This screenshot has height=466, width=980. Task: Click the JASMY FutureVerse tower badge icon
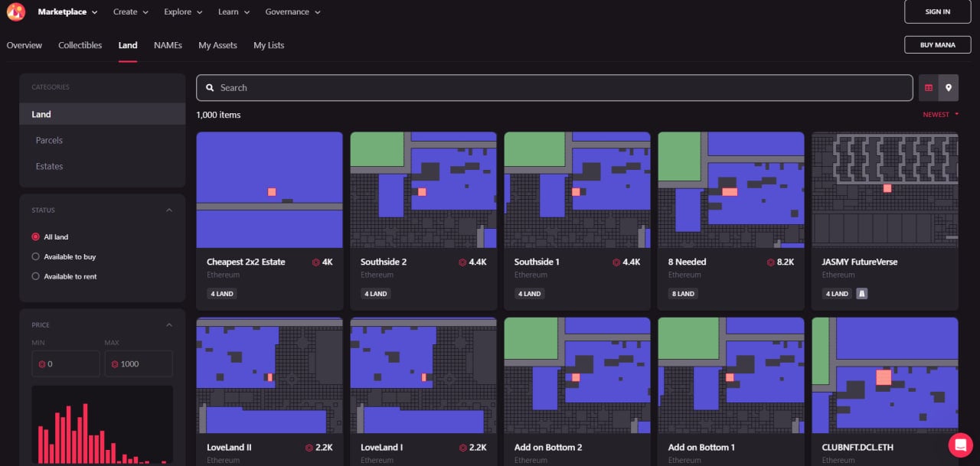coord(861,294)
